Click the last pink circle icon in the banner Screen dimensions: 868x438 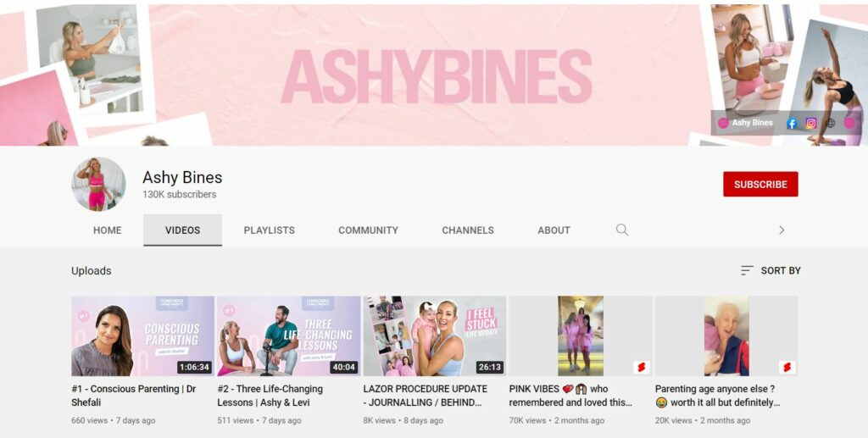coord(849,124)
